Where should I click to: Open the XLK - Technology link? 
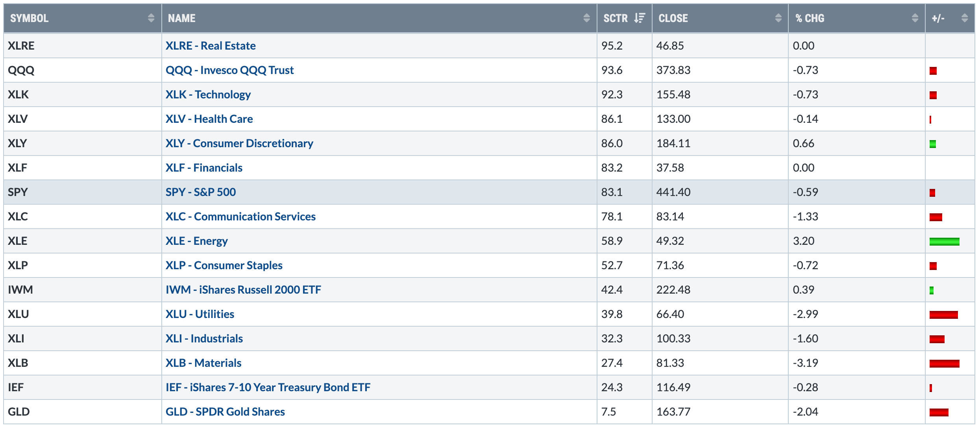(x=208, y=94)
